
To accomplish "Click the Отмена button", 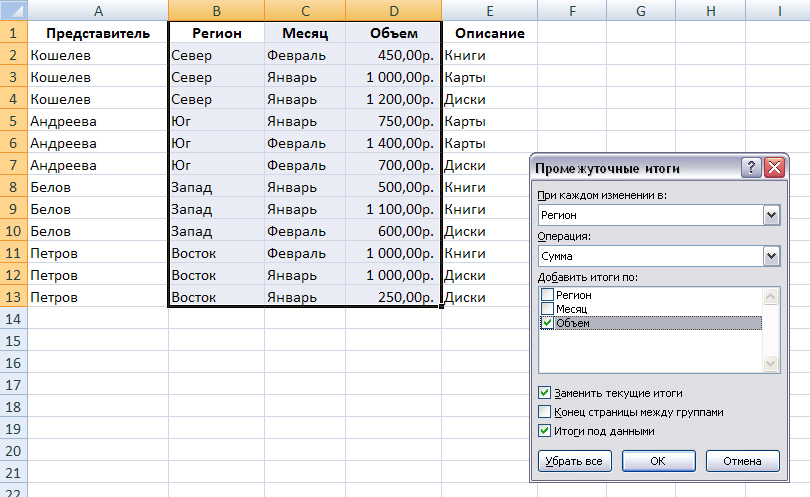I will [742, 461].
